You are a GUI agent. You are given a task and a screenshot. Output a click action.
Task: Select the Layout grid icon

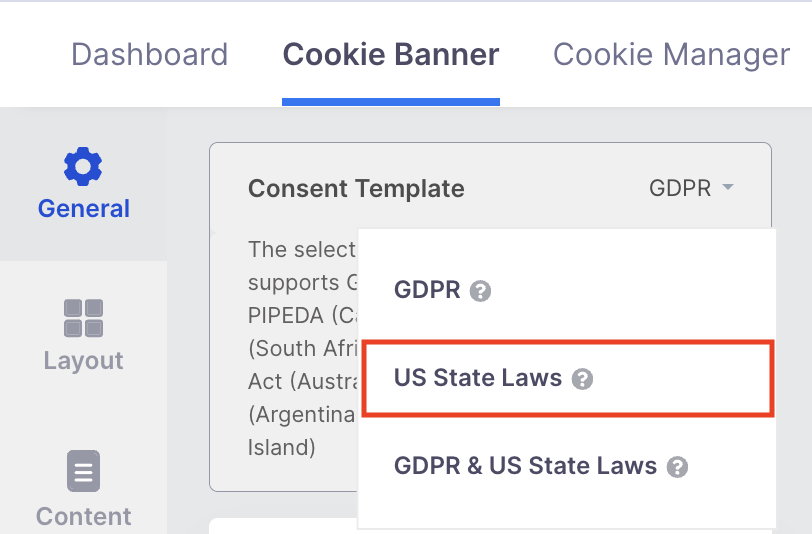83,318
